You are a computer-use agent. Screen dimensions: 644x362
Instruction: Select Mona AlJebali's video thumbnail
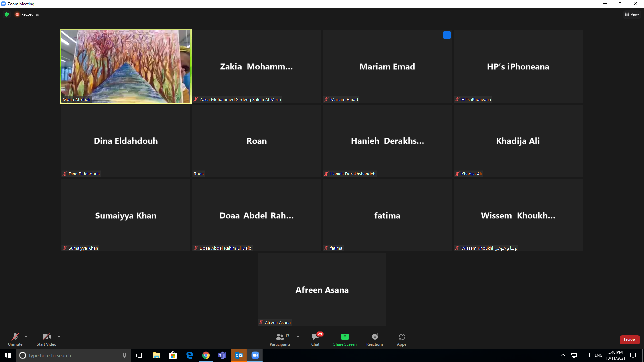point(126,66)
